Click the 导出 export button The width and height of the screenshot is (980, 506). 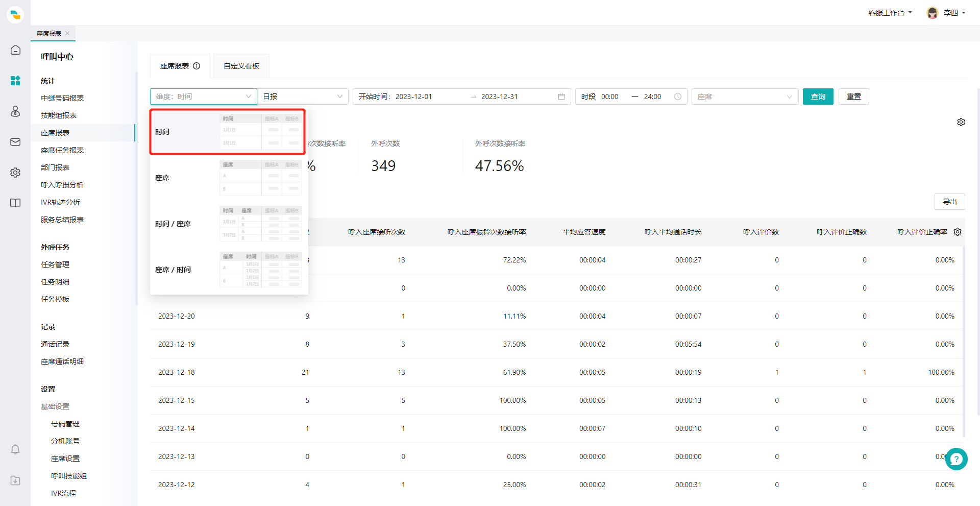pos(950,202)
